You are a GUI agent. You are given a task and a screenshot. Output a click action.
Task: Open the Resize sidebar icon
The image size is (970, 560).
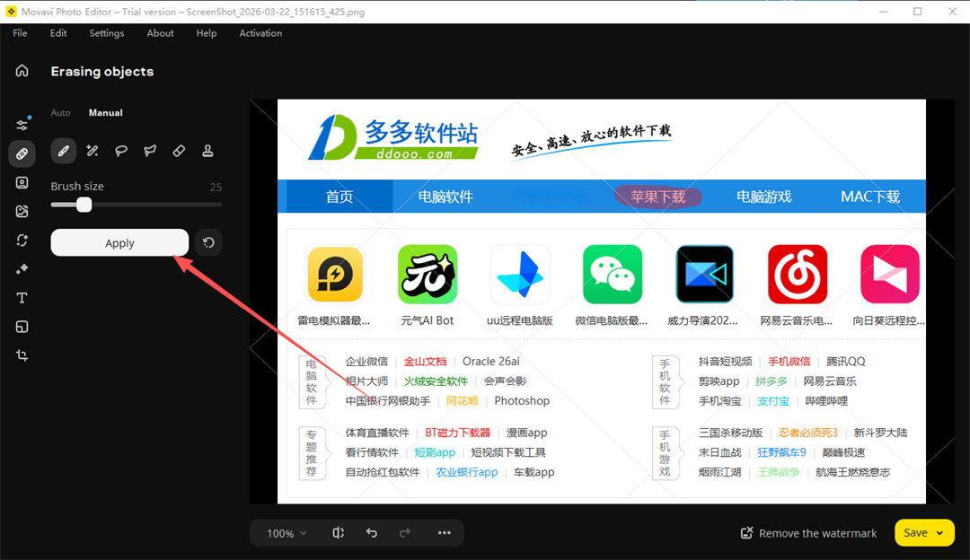point(22,327)
